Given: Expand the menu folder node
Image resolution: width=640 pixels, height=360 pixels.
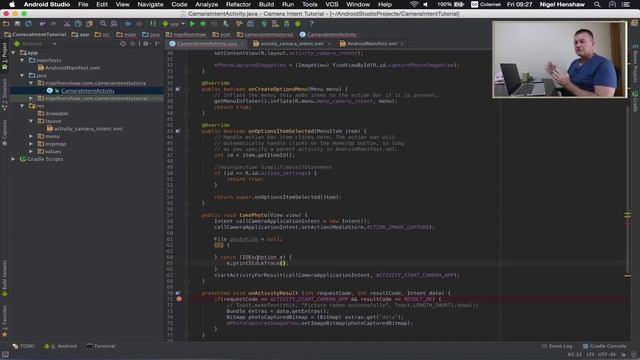Looking at the screenshot, I should 31,136.
